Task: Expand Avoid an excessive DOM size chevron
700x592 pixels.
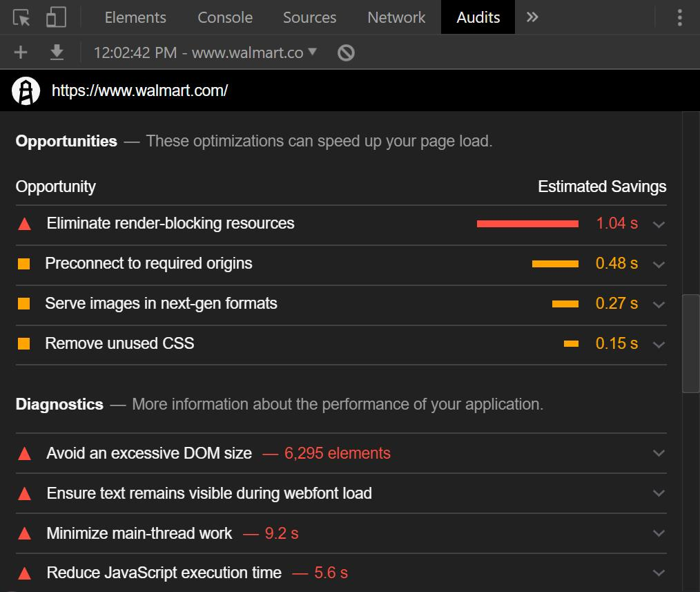Action: tap(659, 453)
